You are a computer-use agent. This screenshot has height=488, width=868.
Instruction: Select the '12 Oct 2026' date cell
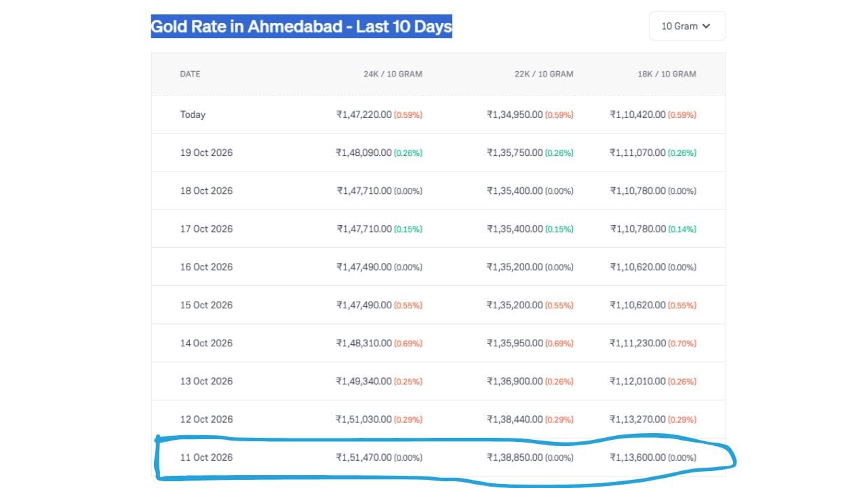click(x=206, y=419)
